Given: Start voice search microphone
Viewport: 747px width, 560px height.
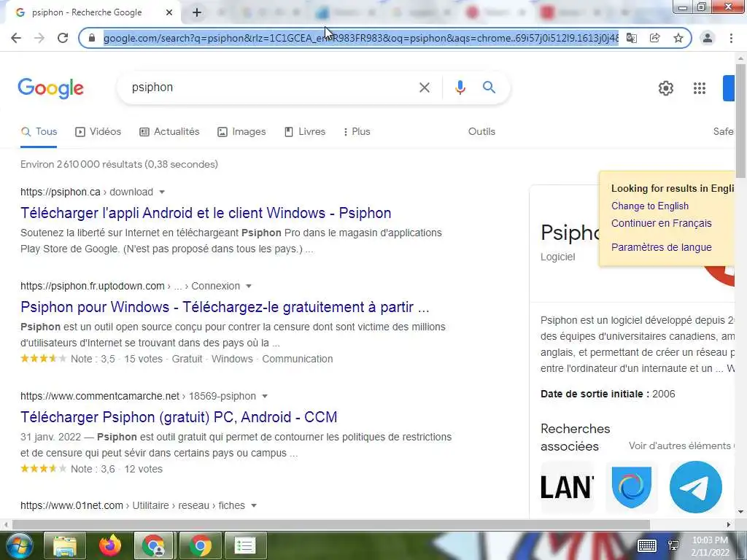Looking at the screenshot, I should click(460, 87).
